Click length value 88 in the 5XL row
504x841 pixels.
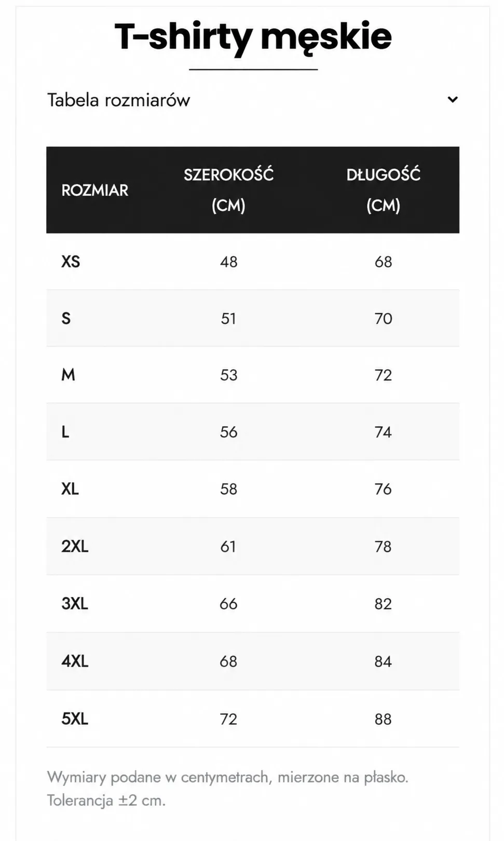click(x=383, y=719)
